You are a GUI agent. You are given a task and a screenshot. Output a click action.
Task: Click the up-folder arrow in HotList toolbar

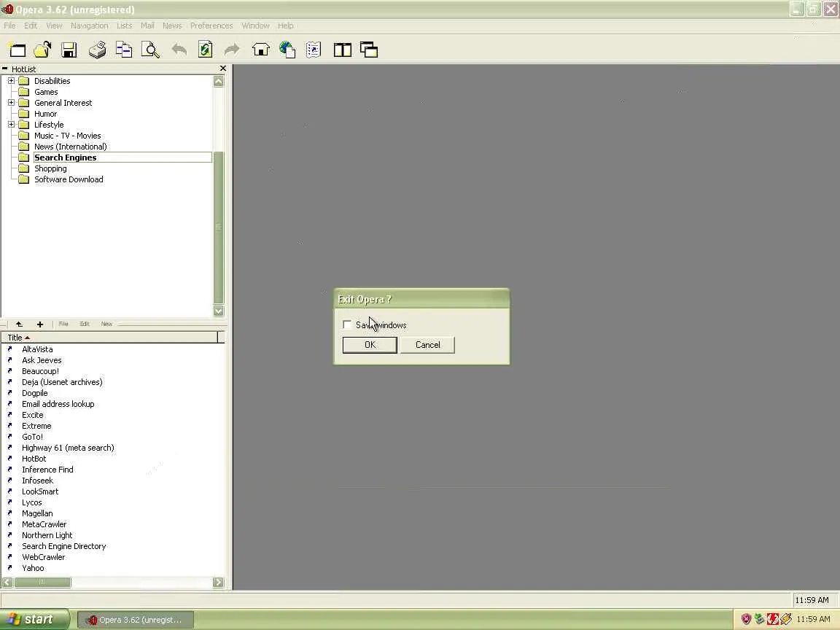[19, 324]
